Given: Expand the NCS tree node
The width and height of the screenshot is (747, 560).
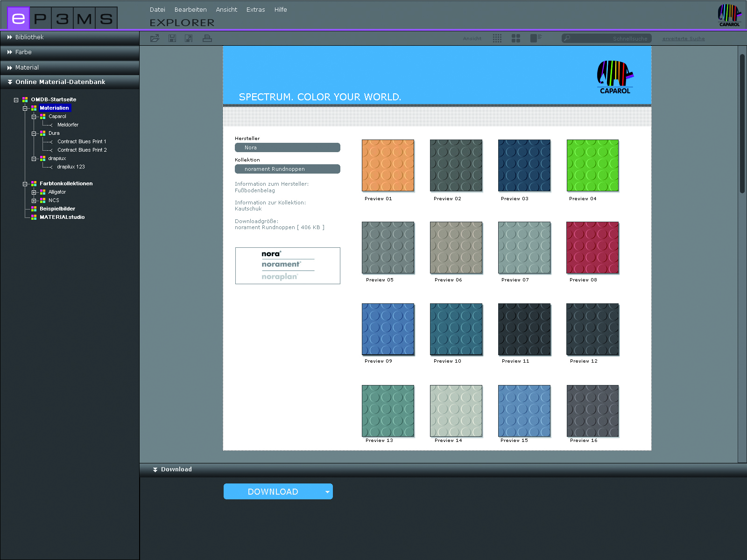Looking at the screenshot, I should click(34, 201).
